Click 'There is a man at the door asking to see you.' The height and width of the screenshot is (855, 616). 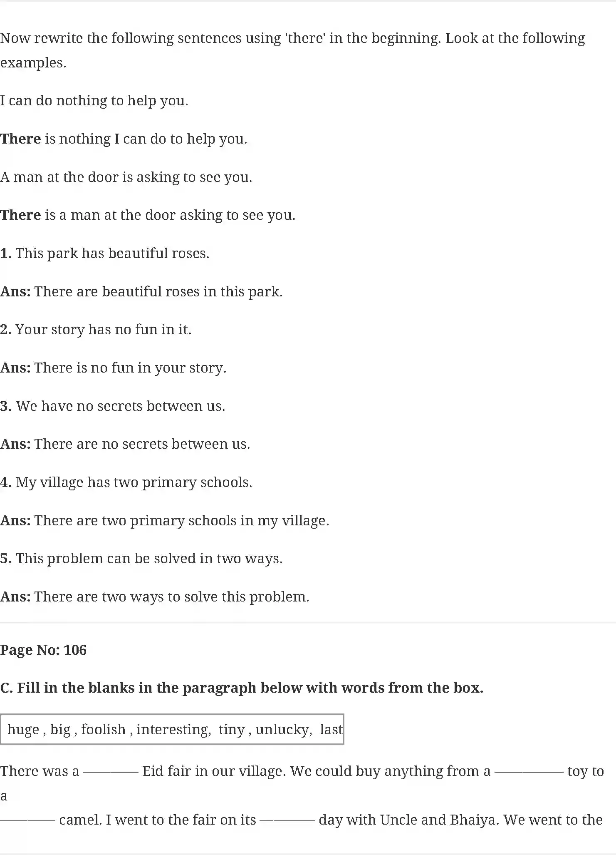click(148, 215)
